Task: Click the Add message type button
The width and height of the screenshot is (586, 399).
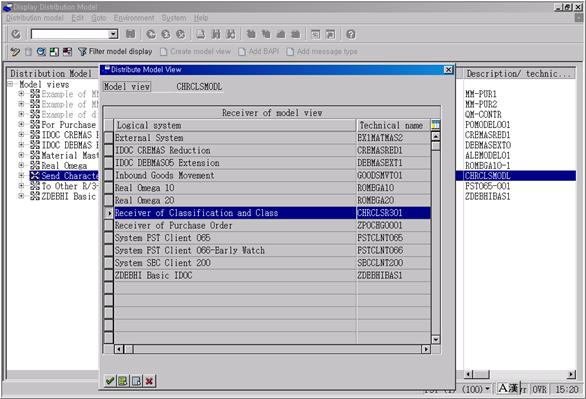Action: (x=322, y=52)
